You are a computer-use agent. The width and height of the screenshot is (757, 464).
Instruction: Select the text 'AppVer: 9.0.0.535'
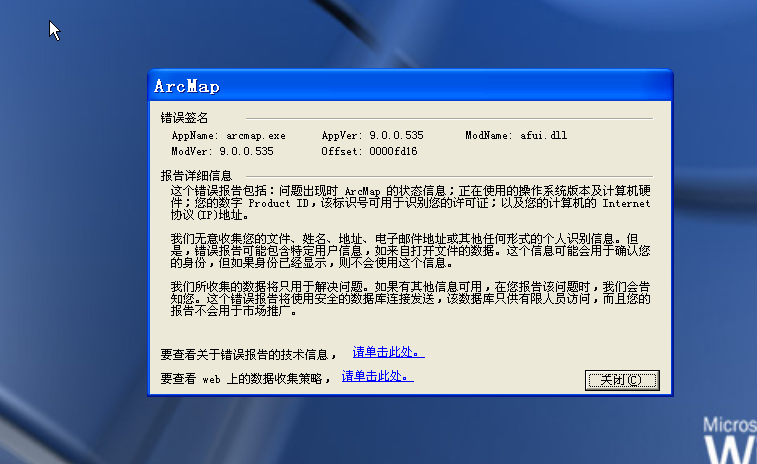click(372, 136)
